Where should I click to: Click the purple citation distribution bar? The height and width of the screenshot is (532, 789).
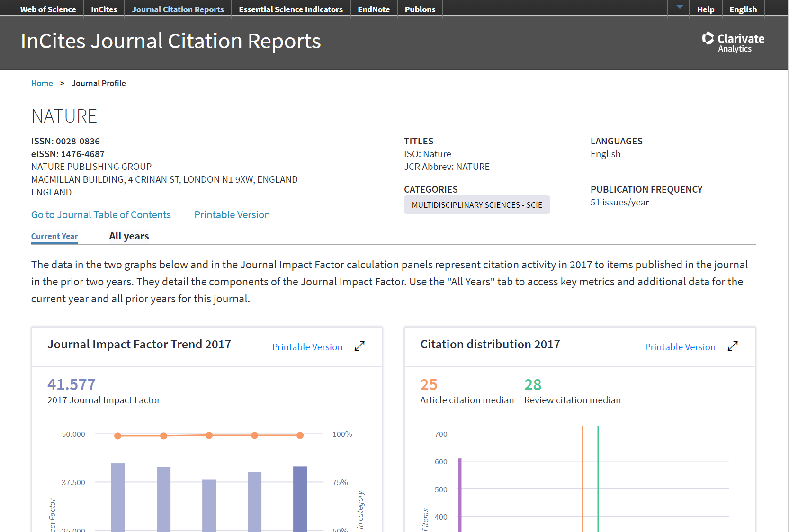click(459, 495)
